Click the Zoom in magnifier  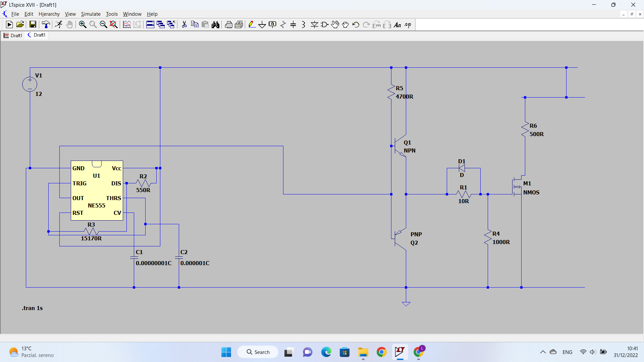tap(83, 24)
